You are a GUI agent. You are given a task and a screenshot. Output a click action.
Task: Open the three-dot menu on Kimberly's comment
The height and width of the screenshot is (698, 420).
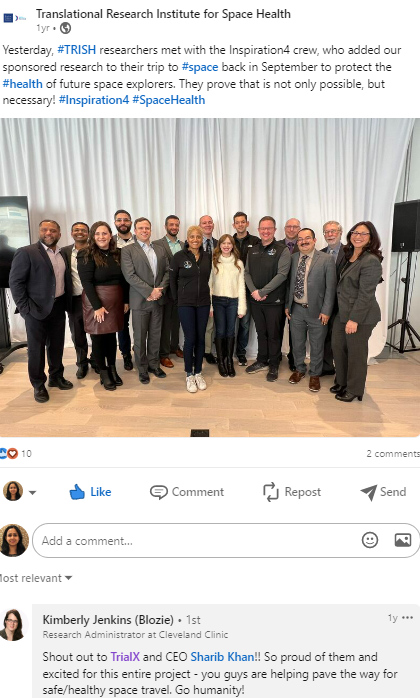pos(408,617)
